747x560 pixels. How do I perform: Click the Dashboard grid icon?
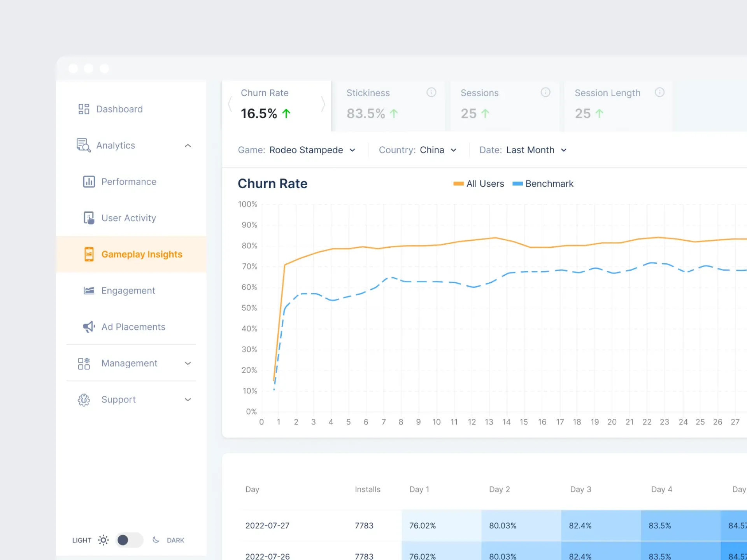[84, 109]
